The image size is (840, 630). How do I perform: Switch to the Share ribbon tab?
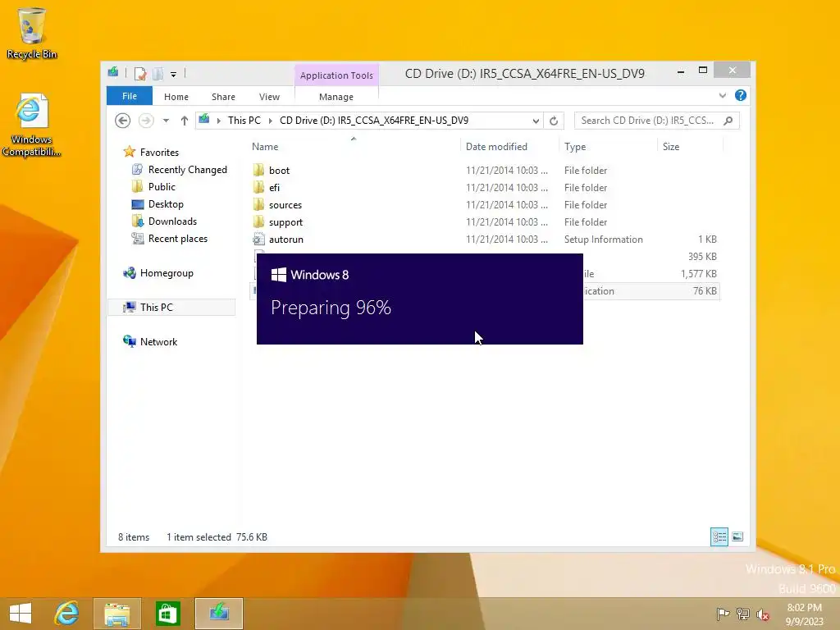pos(223,97)
